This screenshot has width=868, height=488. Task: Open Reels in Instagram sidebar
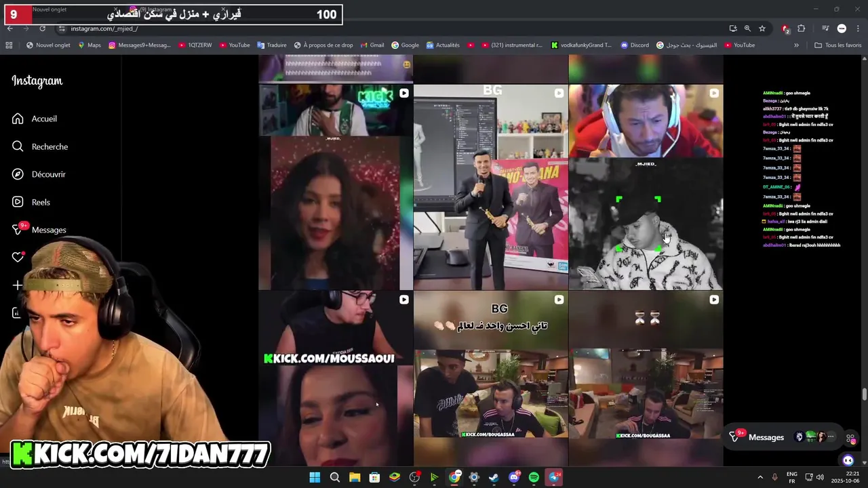[x=31, y=202]
